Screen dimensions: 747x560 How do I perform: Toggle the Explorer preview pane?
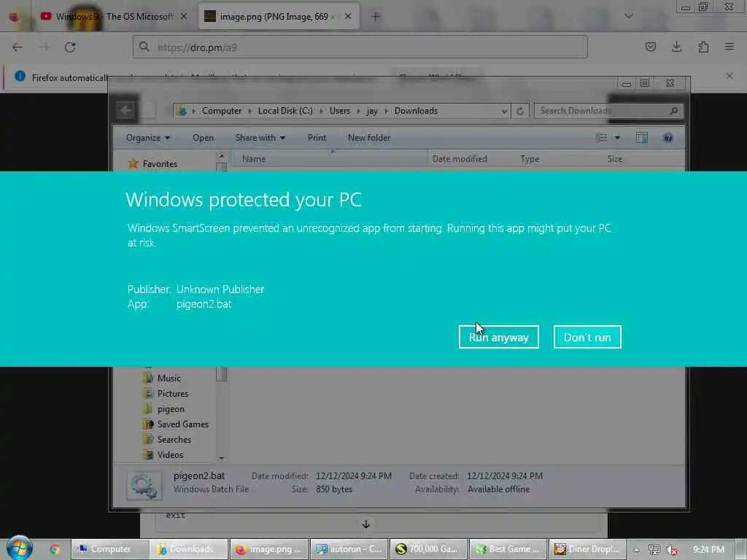pos(642,138)
